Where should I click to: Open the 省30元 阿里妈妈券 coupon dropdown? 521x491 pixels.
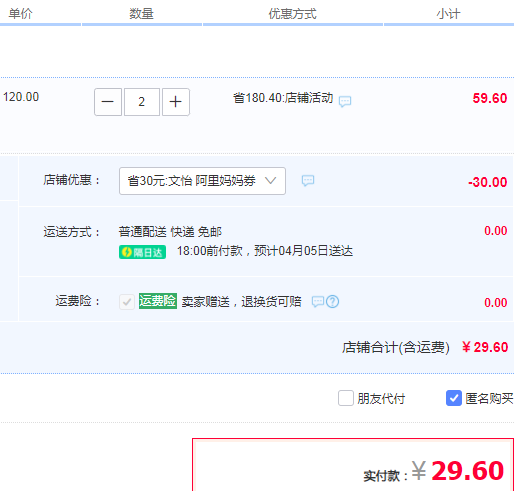[x=202, y=181]
